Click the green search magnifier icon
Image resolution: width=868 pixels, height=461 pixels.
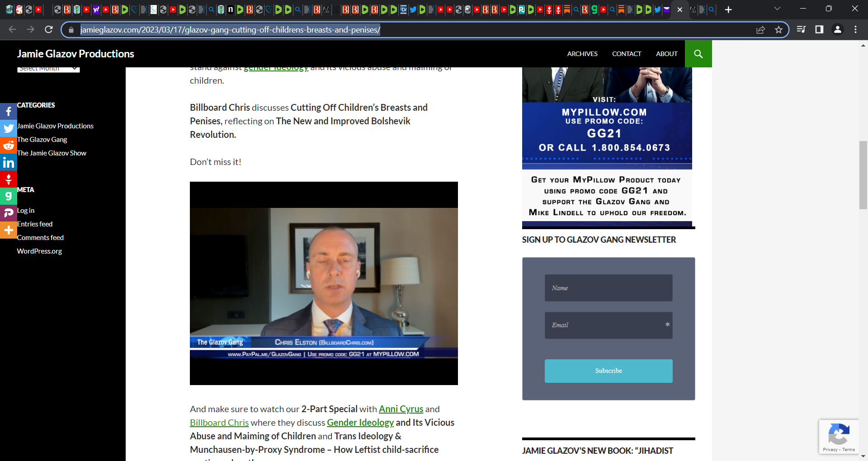pos(698,54)
